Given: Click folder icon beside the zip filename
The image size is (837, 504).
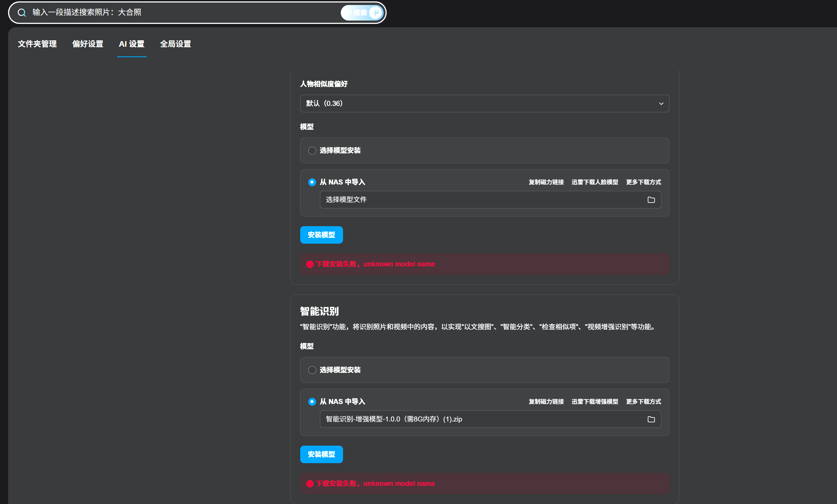Looking at the screenshot, I should [x=651, y=419].
